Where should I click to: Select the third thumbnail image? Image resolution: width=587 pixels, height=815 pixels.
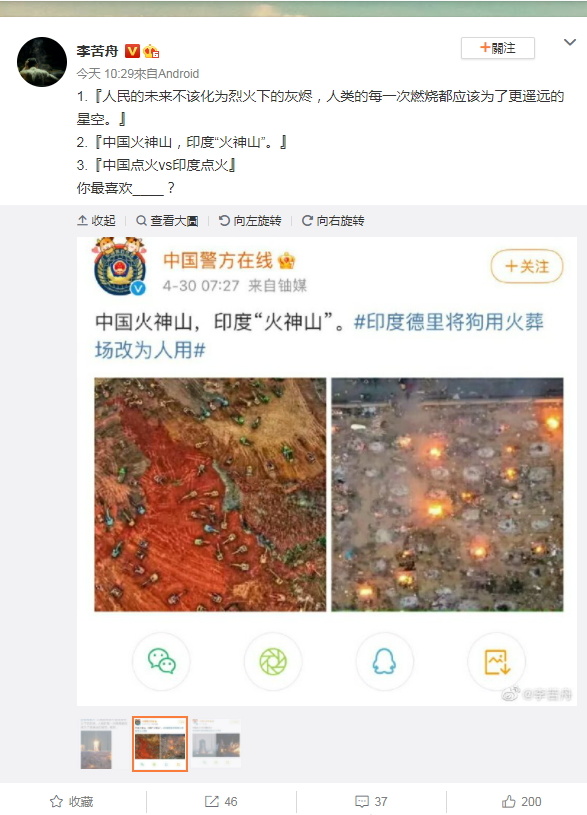216,743
